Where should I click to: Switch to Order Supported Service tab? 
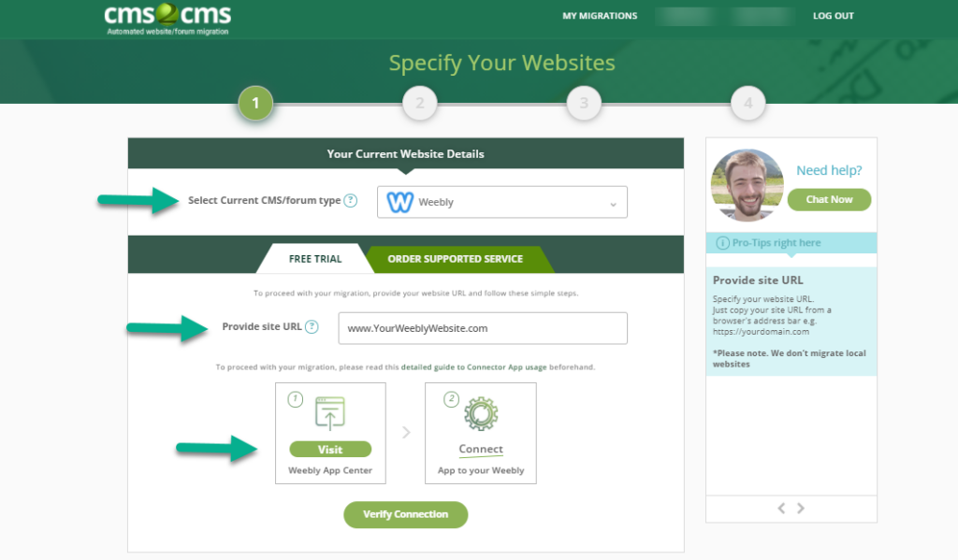pos(456,259)
